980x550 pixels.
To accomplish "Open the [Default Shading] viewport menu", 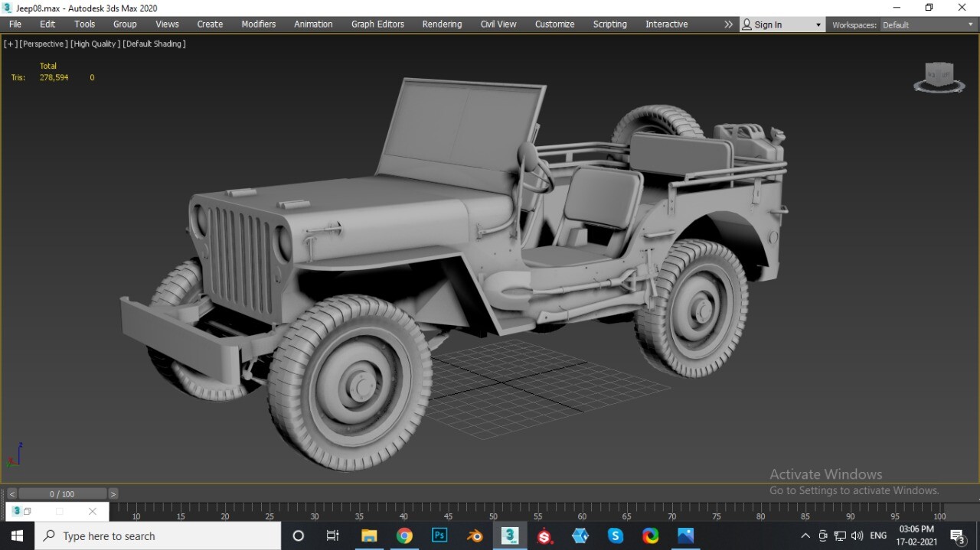I will pyautogui.click(x=154, y=44).
